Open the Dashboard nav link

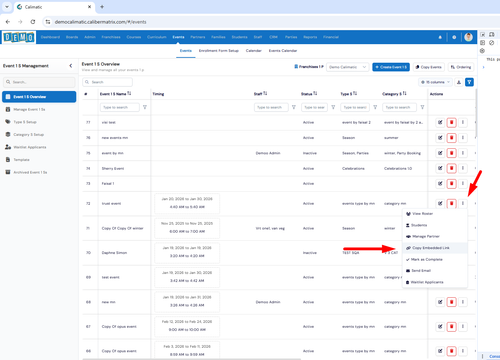[50, 37]
